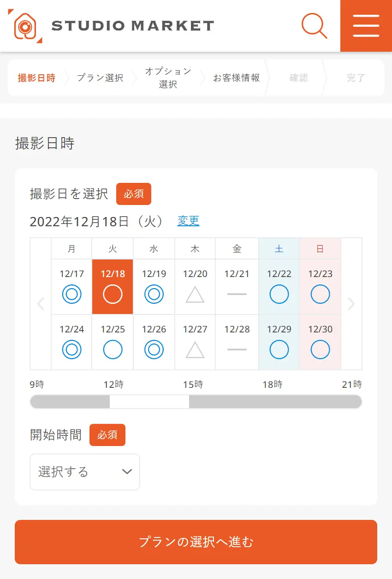This screenshot has width=392, height=579.
Task: Click the 水 weekday header
Action: tap(154, 249)
